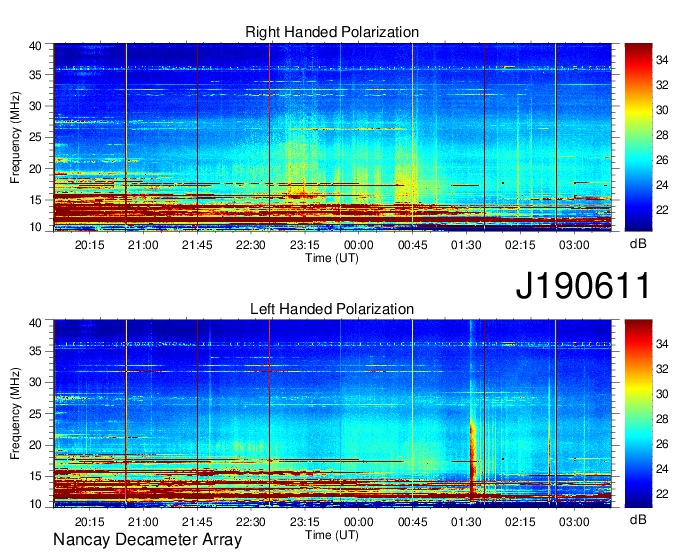Click the 24 dB label on Left Handed color bar
This screenshot has height=552, width=680.
click(662, 469)
